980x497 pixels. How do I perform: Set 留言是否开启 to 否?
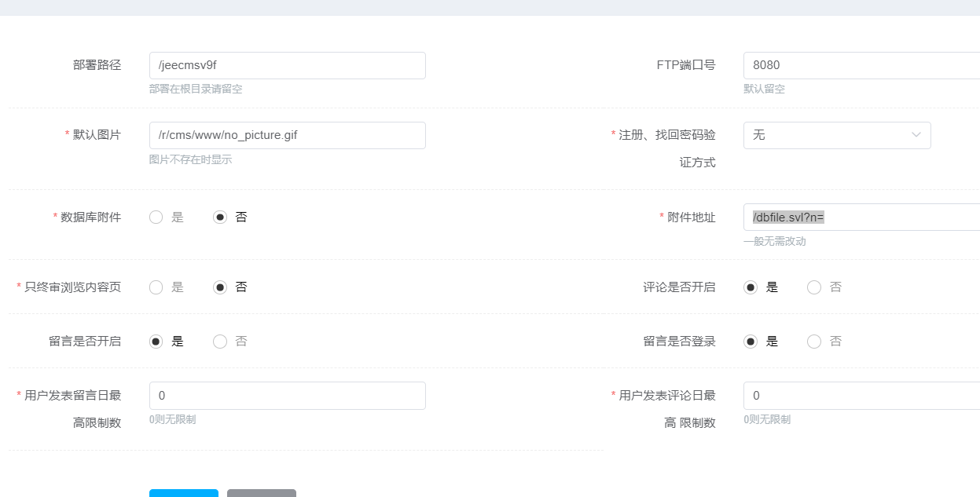pos(220,342)
